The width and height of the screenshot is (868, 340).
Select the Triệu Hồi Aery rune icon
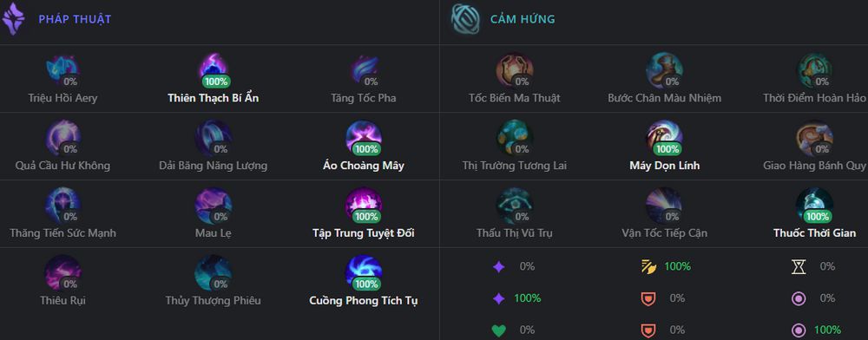pyautogui.click(x=62, y=70)
